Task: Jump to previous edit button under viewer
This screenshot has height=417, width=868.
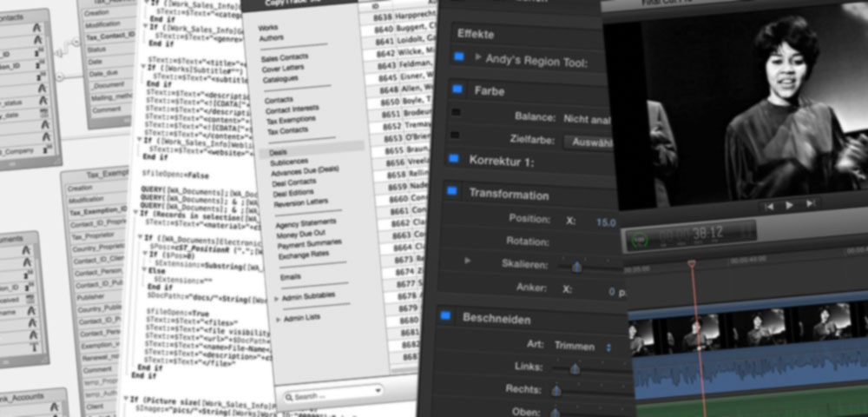Action: 769,207
